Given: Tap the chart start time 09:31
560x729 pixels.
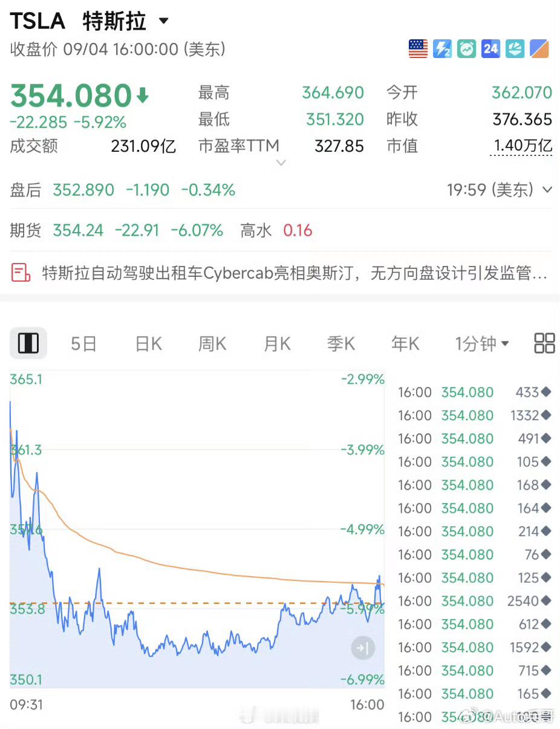Looking at the screenshot, I should [27, 704].
